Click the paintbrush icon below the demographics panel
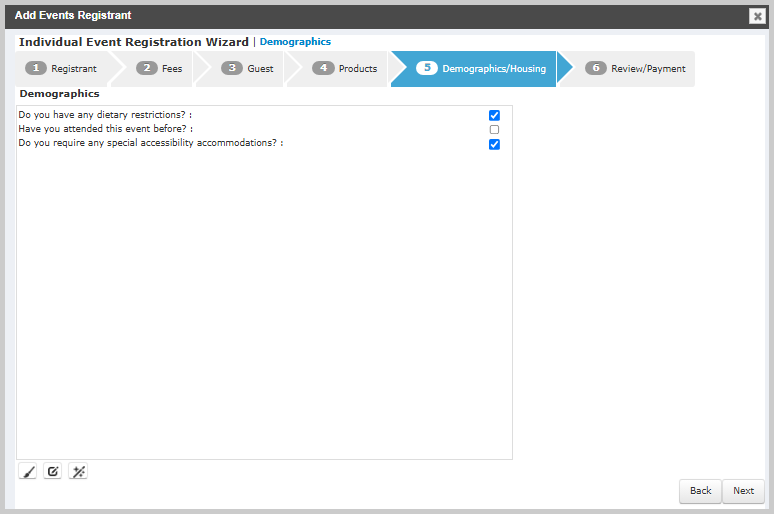774x514 pixels. (28, 472)
